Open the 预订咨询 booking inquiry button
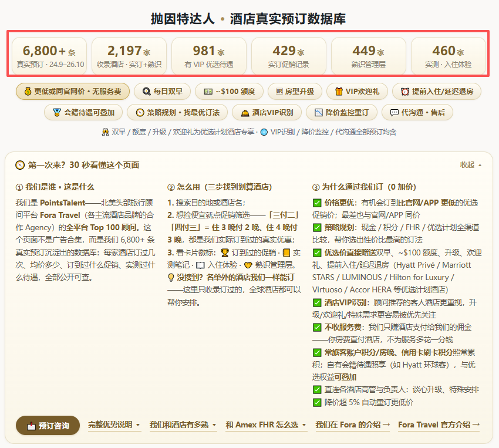499x448 pixels. coord(48,426)
